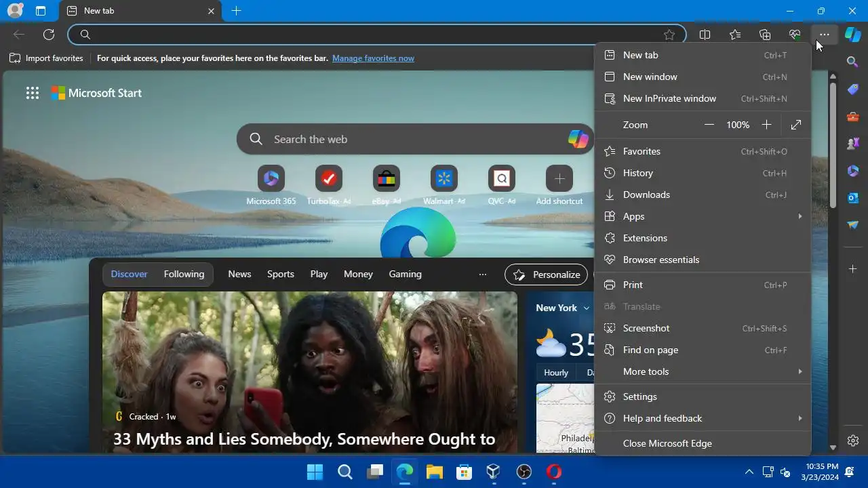Open the eBay shortcut tile

pyautogui.click(x=387, y=185)
